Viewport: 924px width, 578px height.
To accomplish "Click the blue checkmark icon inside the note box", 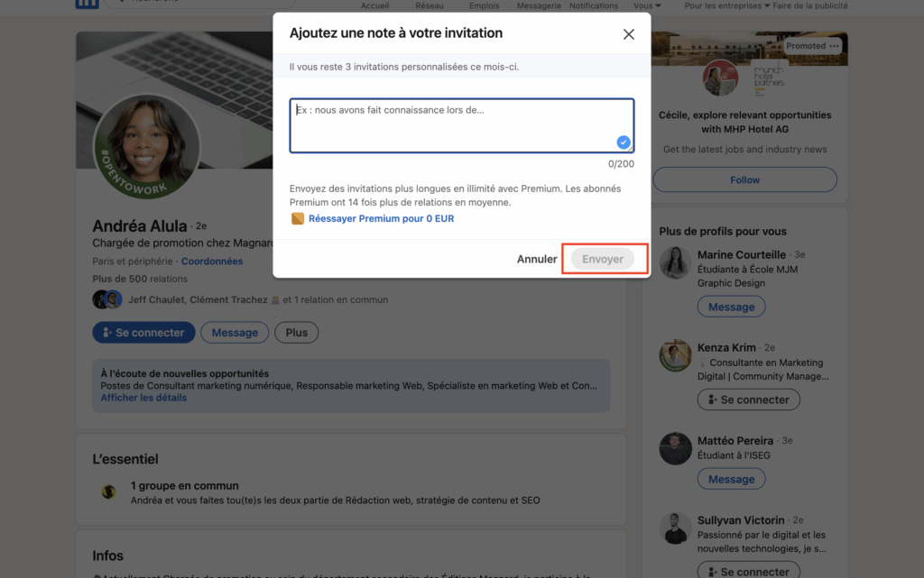I will 623,142.
